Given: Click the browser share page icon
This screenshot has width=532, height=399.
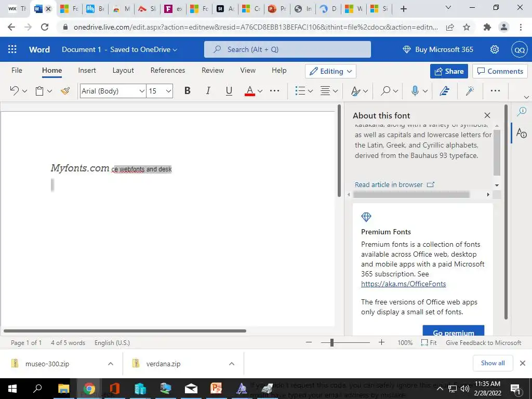Looking at the screenshot, I should pos(450,27).
